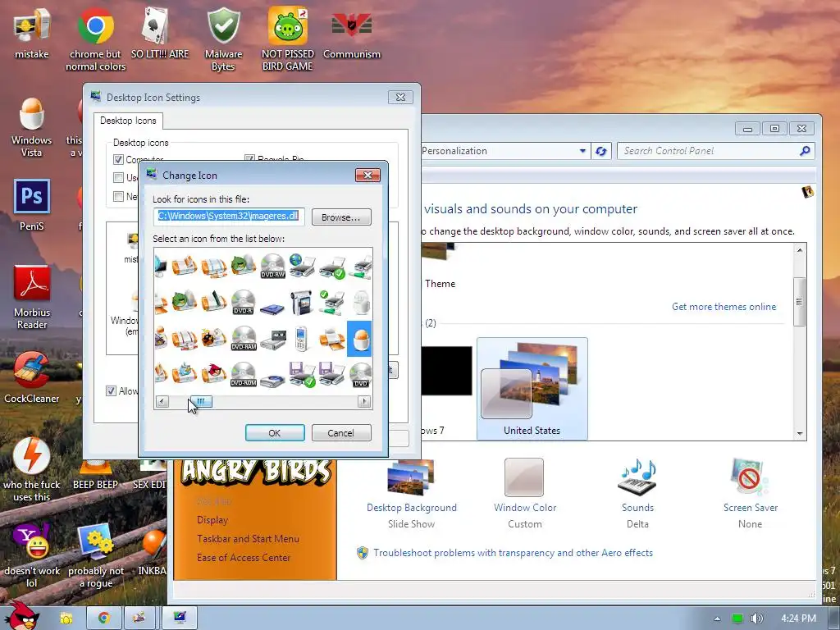Viewport: 840px width, 630px height.
Task: Select the United States theme
Action: click(x=532, y=388)
